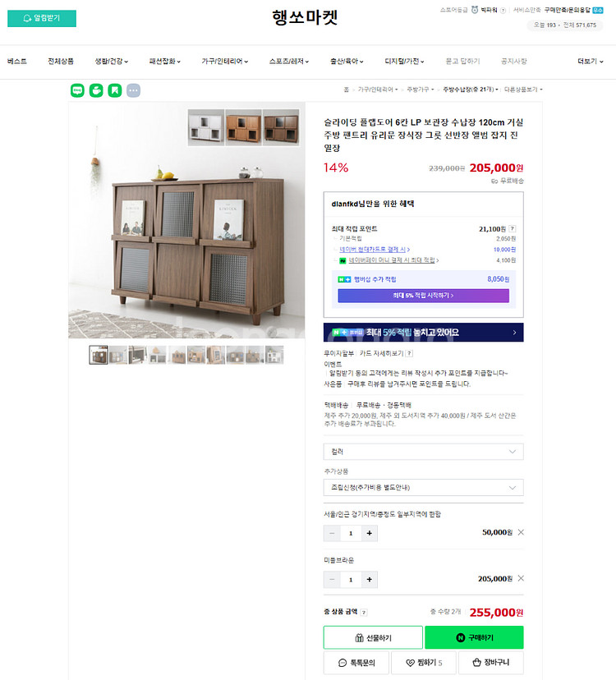
Task: Increase assembly service quantity with plus button
Action: [x=369, y=533]
